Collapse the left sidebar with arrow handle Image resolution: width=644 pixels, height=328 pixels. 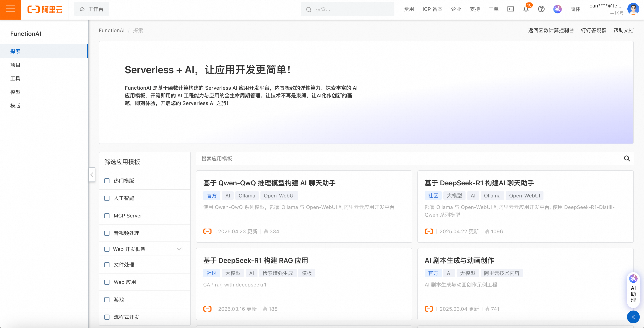click(92, 175)
